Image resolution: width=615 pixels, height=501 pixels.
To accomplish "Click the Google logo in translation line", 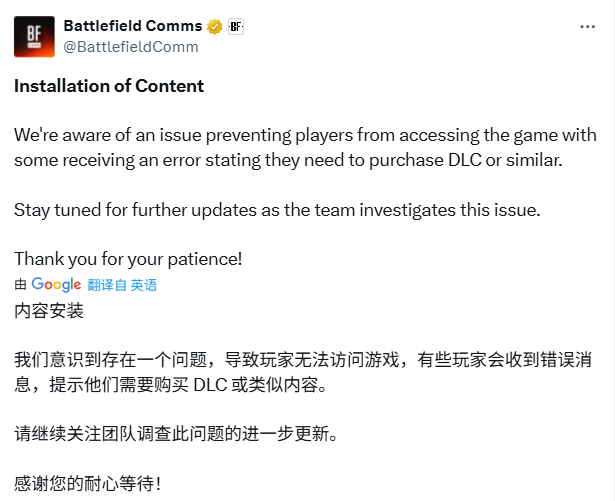I will 56,284.
